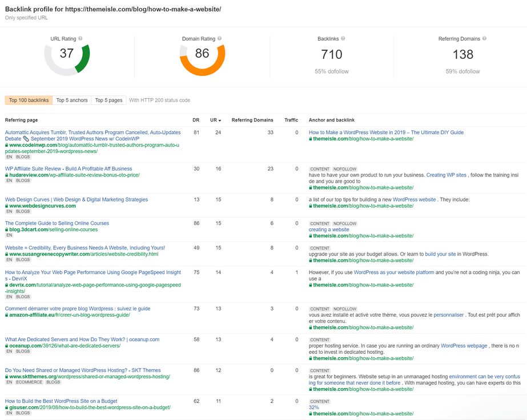This screenshot has width=527, height=420.
Task: Click '59% dofollow' under Referring Domains
Action: coord(463,71)
